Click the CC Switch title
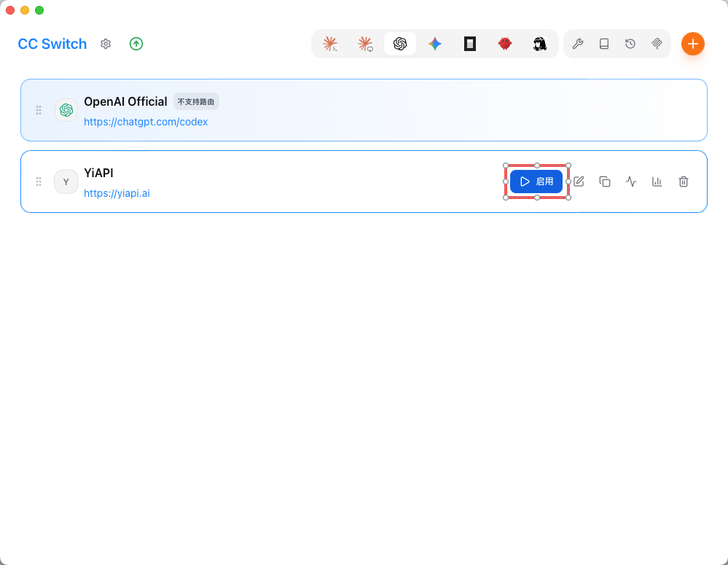Image resolution: width=728 pixels, height=565 pixels. pyautogui.click(x=52, y=44)
